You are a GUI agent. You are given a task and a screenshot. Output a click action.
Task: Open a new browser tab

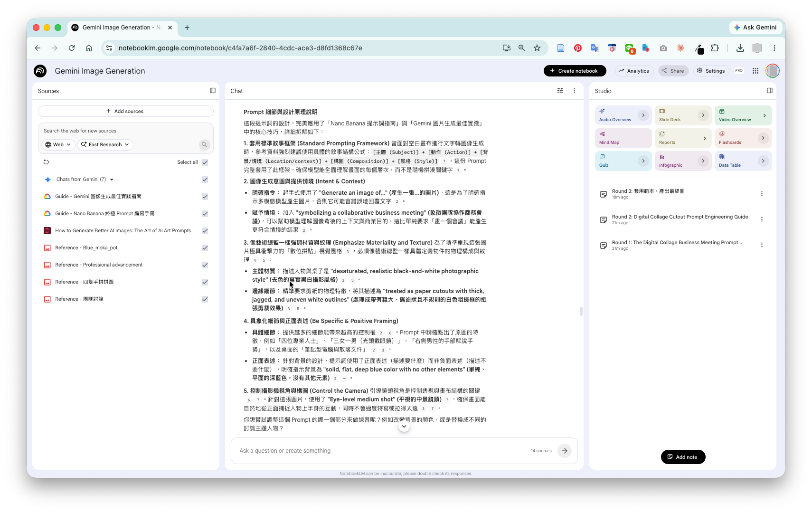(187, 28)
